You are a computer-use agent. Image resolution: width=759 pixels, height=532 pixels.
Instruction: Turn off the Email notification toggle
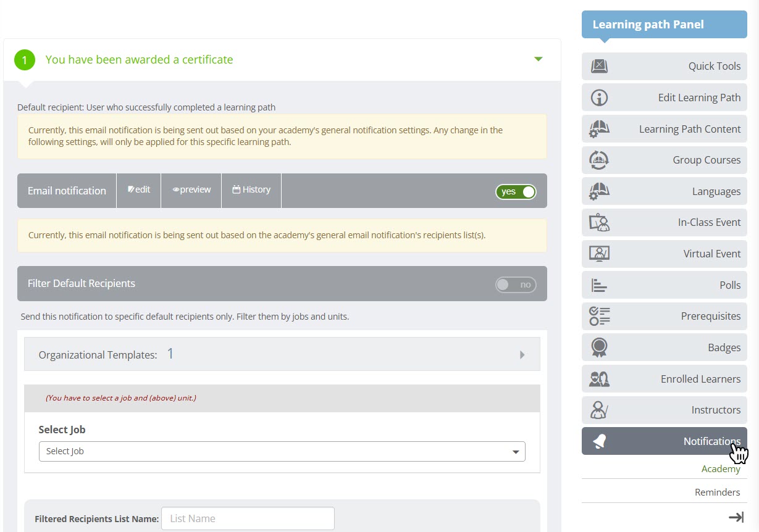click(516, 191)
